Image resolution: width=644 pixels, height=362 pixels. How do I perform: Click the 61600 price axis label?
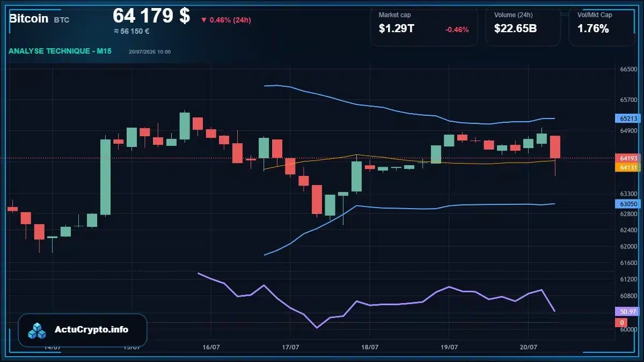[x=628, y=263]
